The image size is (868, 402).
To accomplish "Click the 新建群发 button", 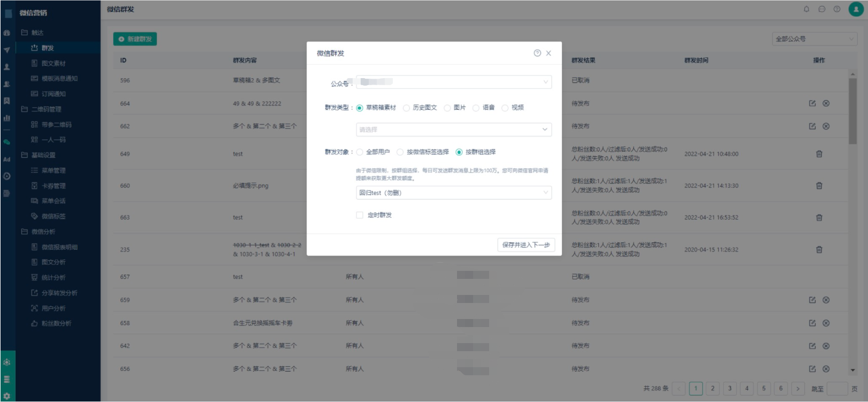I will (135, 39).
